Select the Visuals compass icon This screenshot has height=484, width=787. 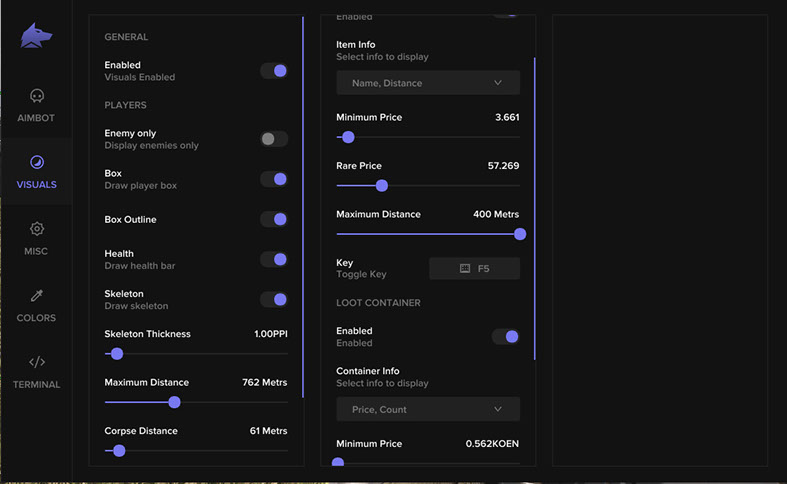click(x=36, y=162)
